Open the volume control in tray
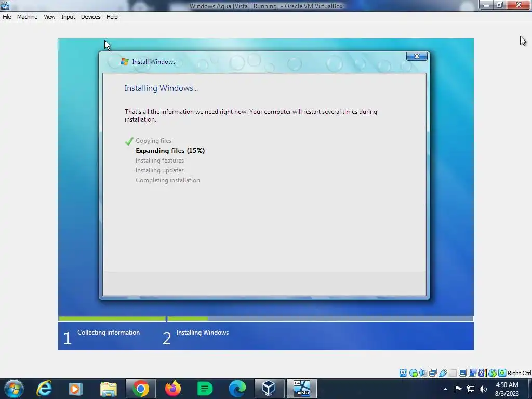The width and height of the screenshot is (532, 399). 483,389
